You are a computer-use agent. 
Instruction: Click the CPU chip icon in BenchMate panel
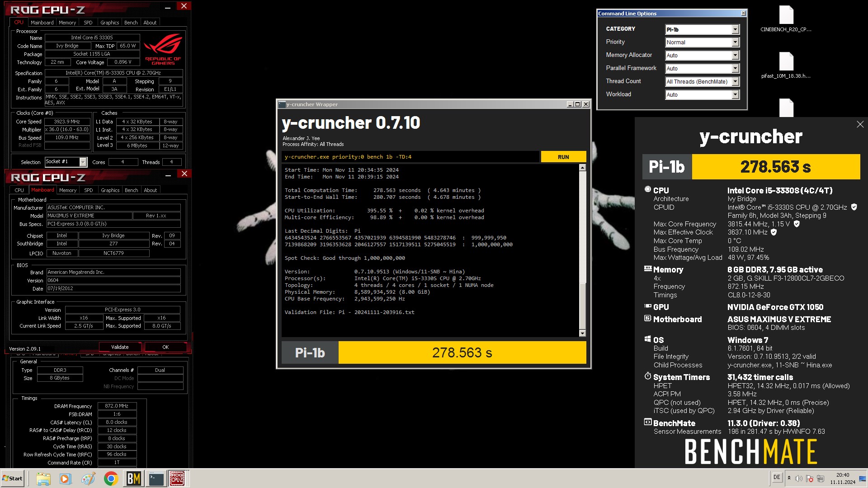click(647, 190)
